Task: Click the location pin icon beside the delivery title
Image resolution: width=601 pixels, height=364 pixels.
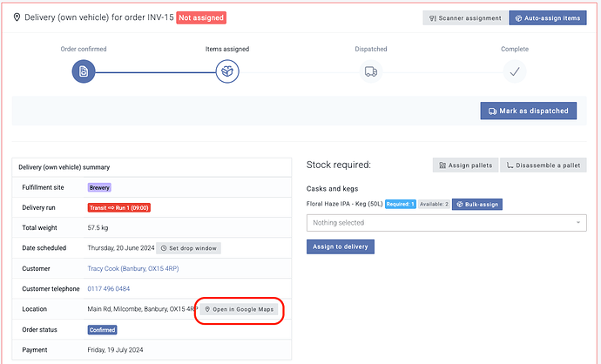Action: (17, 17)
